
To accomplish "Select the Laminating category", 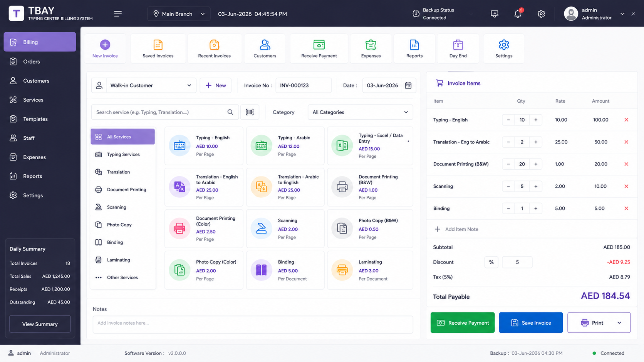I will [123, 260].
